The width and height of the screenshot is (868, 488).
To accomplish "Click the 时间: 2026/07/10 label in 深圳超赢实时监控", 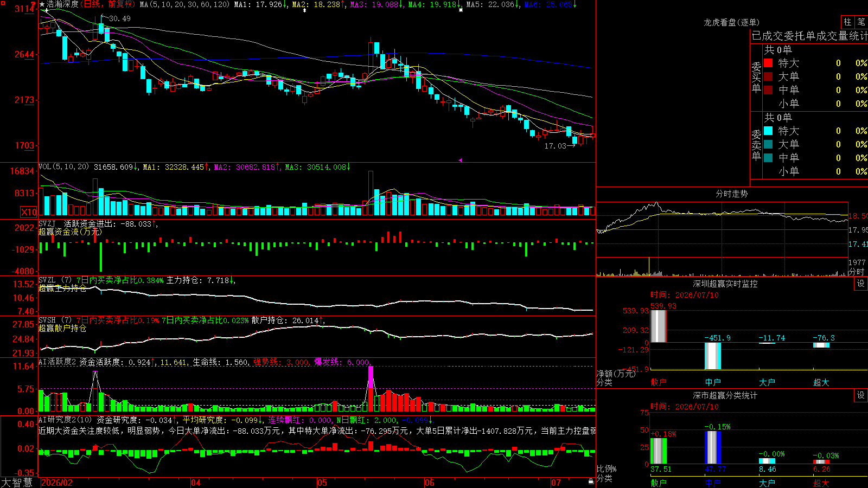I will coord(685,295).
